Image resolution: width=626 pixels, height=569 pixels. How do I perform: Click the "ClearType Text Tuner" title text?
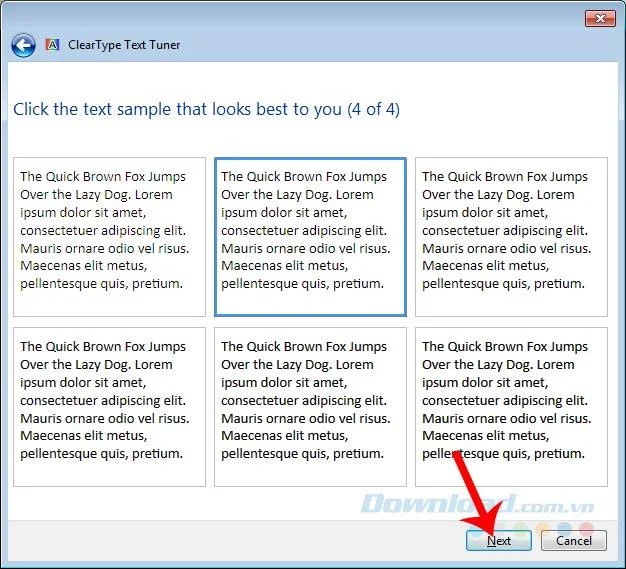tap(124, 45)
